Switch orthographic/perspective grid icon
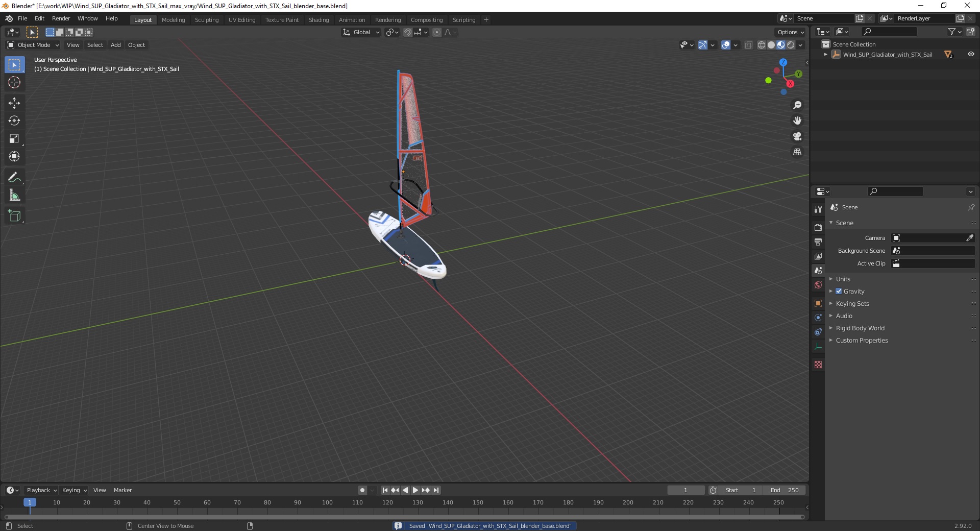 coord(797,152)
